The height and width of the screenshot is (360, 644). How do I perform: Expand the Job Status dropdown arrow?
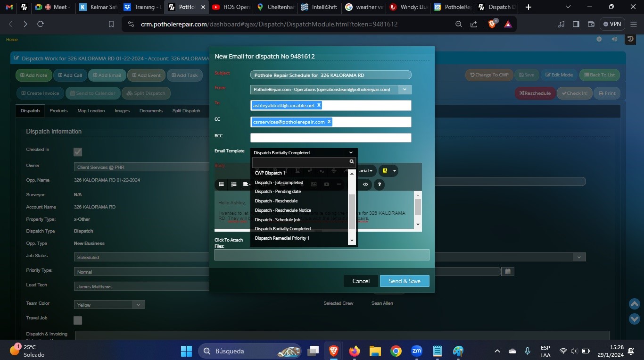pos(579,257)
